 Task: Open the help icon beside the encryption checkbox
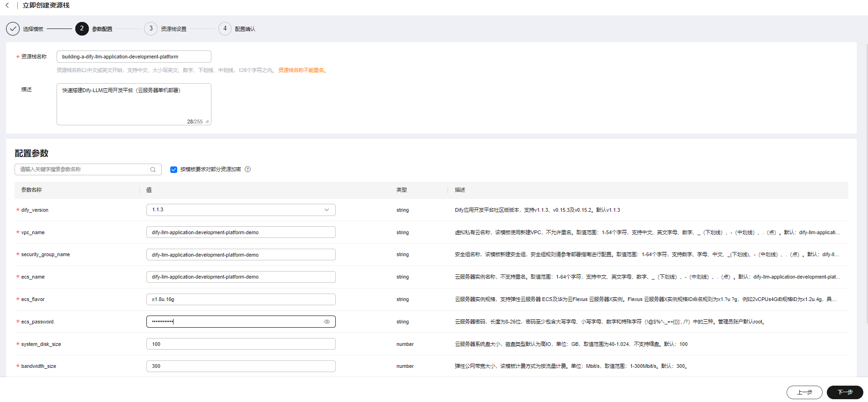(248, 169)
